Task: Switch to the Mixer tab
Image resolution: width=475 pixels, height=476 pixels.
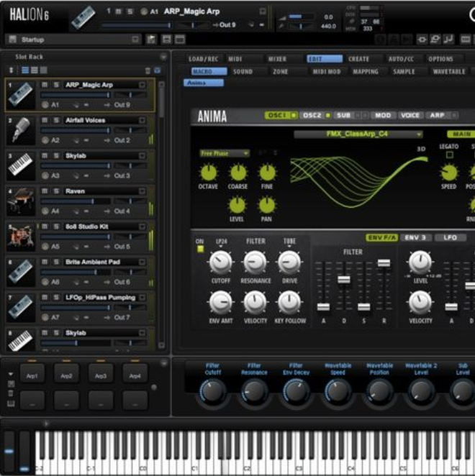Action: [x=277, y=59]
